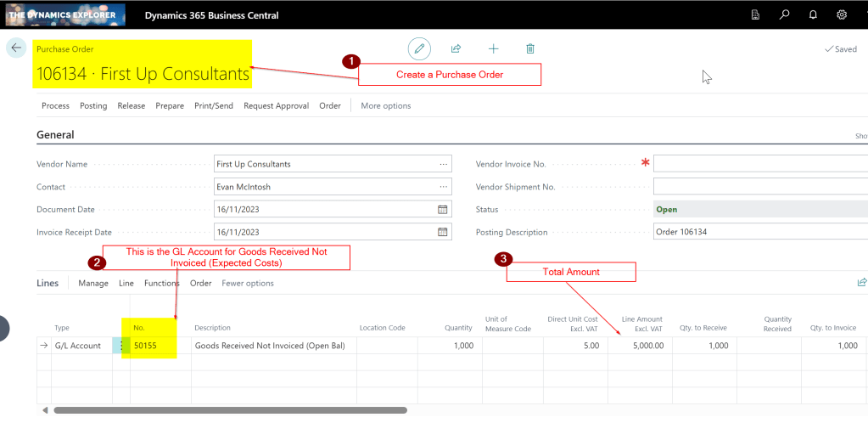Open search with the magnifier icon
Viewport: 868px width, 423px height.
coord(785,15)
